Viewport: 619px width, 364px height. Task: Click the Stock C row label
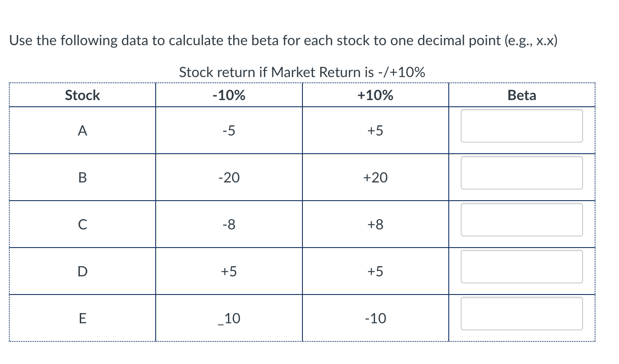tap(82, 225)
